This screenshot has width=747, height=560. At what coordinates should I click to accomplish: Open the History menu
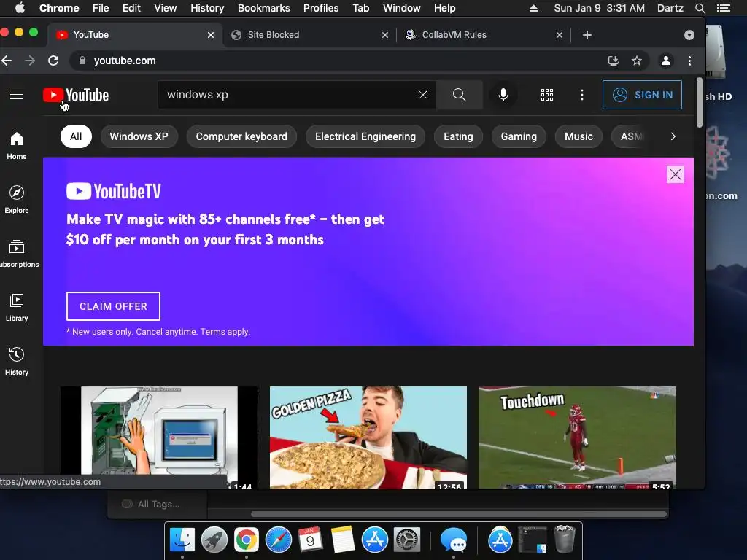pos(207,8)
